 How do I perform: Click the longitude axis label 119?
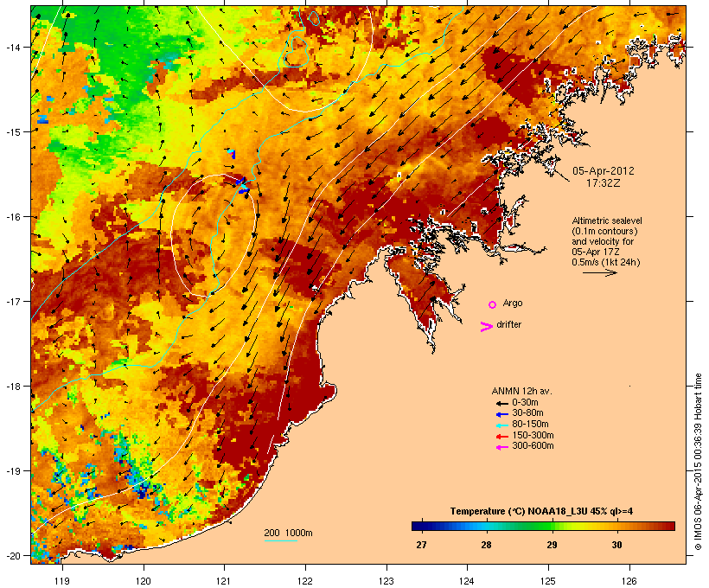point(62,581)
